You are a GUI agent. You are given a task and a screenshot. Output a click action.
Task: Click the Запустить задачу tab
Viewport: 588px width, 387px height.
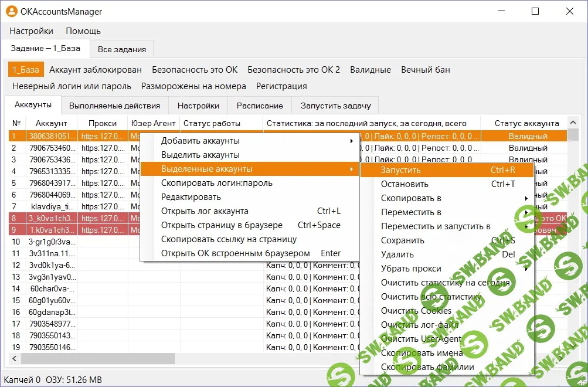(335, 106)
